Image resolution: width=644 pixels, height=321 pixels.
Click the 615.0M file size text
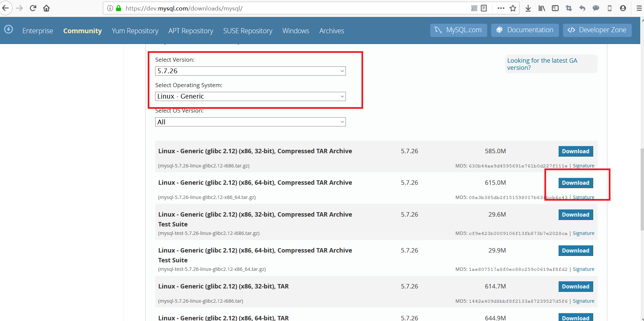click(x=495, y=183)
